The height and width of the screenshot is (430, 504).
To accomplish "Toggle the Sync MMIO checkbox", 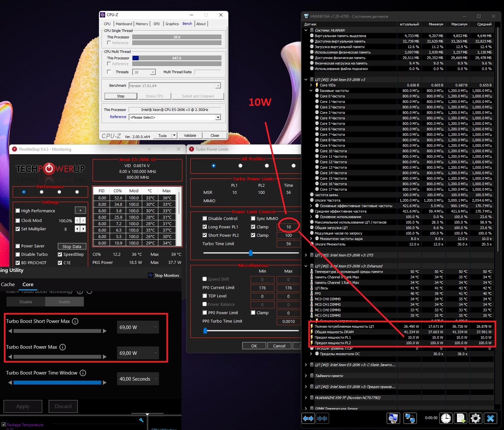I will 253,218.
